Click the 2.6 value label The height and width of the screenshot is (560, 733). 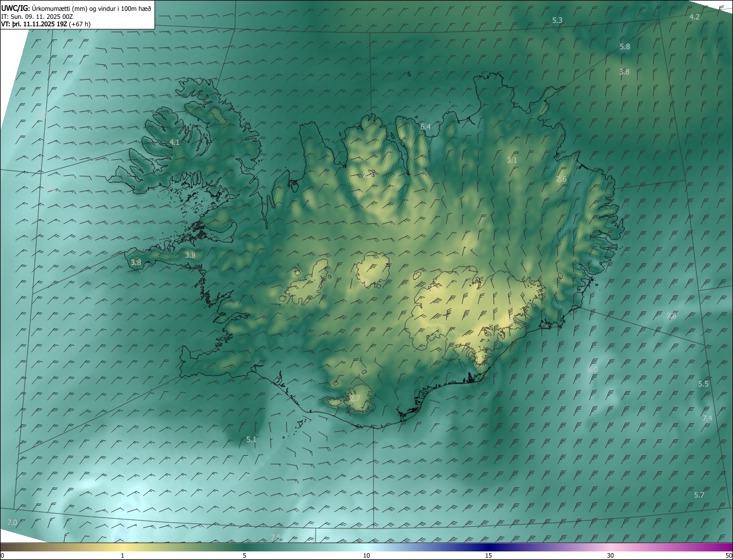(x=561, y=179)
